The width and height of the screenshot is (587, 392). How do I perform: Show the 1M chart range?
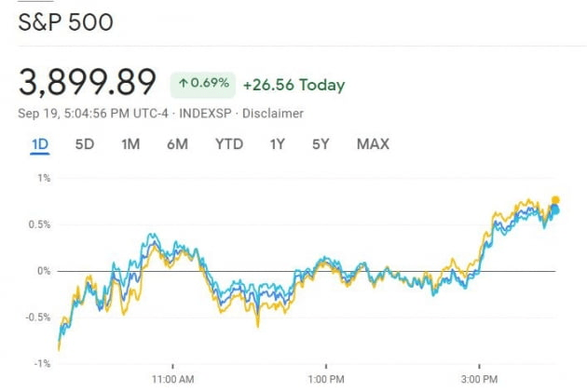130,144
